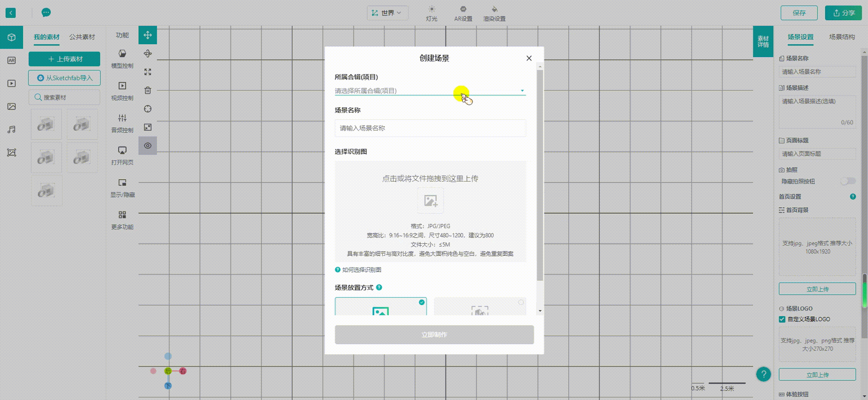This screenshot has width=868, height=400.
Task: Open the 世界 coordinate dropdown
Action: (387, 13)
